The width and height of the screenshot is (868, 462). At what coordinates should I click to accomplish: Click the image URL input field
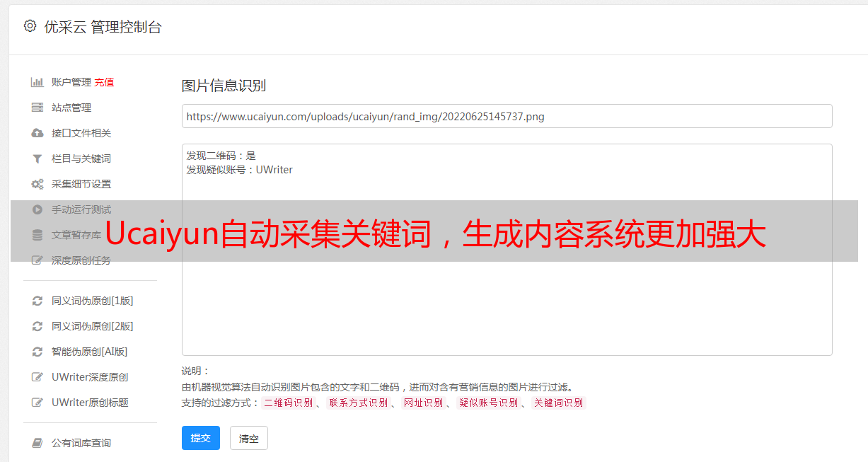[x=507, y=116]
